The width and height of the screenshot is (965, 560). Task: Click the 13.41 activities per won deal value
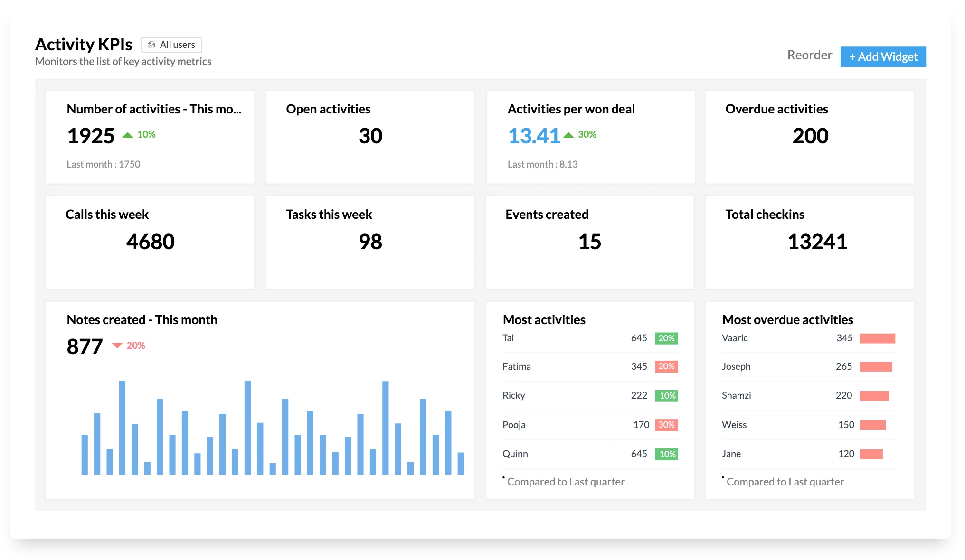coord(534,136)
